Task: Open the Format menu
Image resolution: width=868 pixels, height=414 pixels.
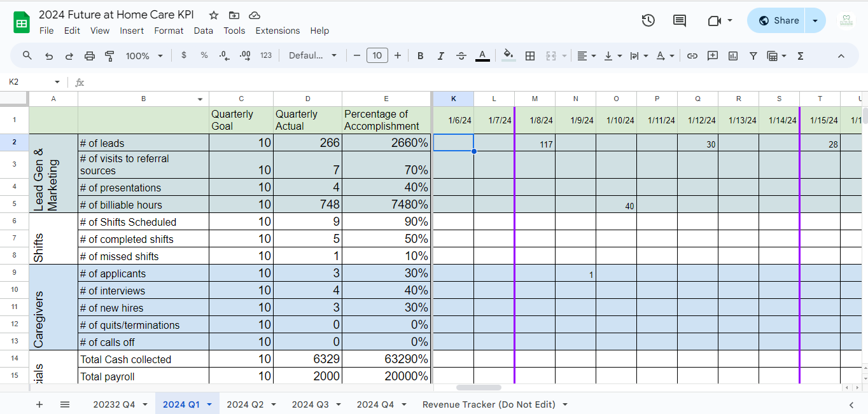Action: tap(169, 31)
